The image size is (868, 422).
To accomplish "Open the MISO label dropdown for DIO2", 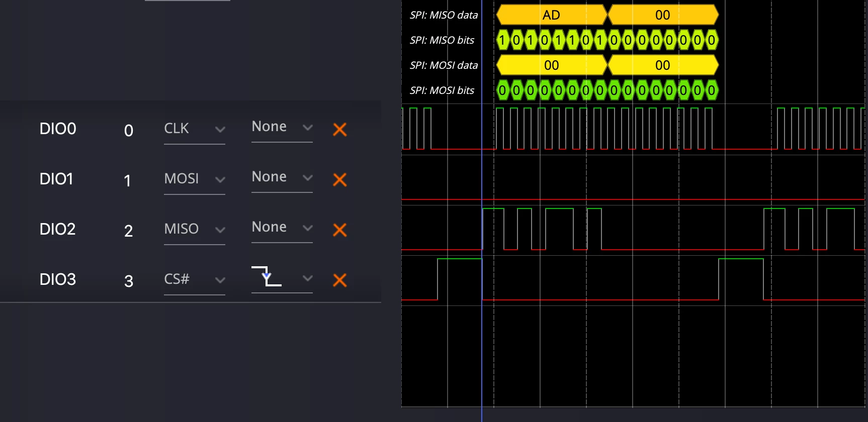I will tap(220, 230).
